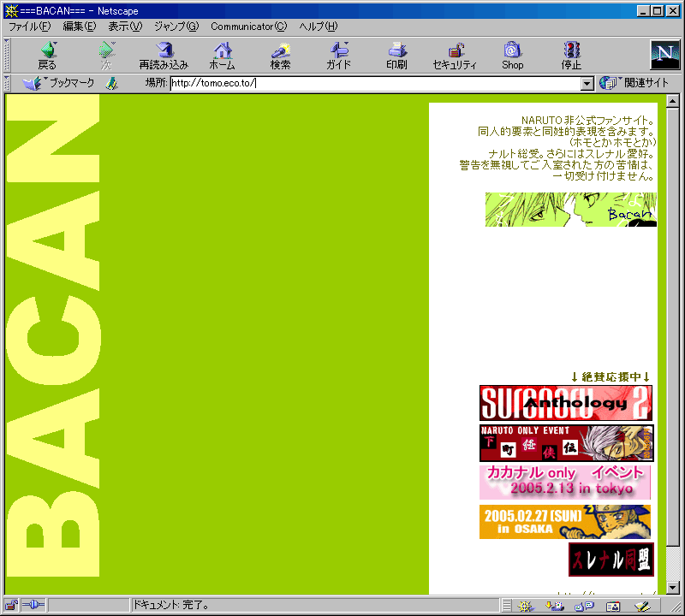Go to the ホーム home page
This screenshot has height=616, width=685.
point(223,56)
